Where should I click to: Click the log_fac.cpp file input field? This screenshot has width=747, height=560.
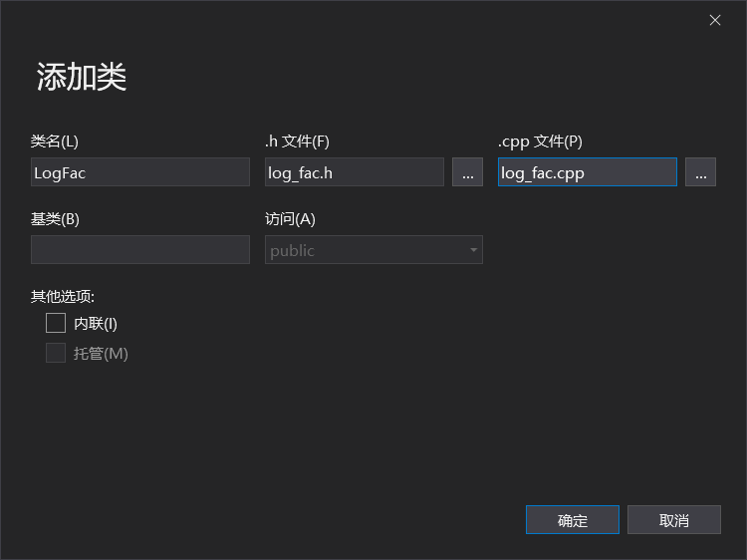pos(587,172)
